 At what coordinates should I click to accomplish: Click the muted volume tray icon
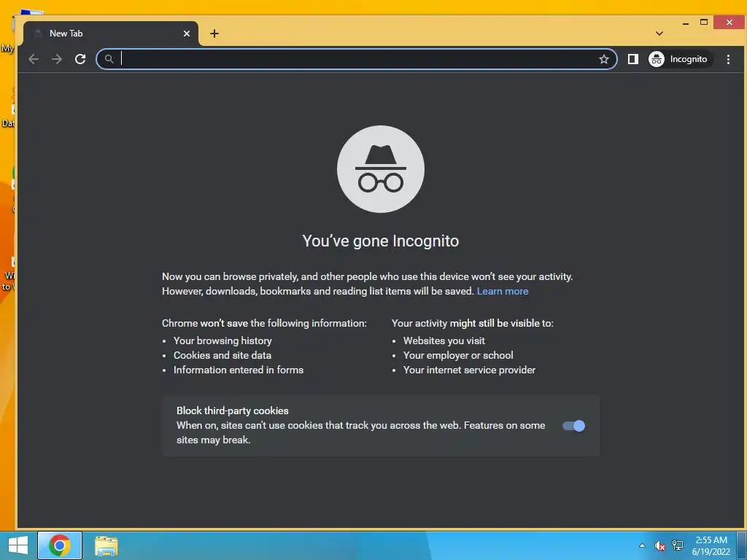point(659,545)
